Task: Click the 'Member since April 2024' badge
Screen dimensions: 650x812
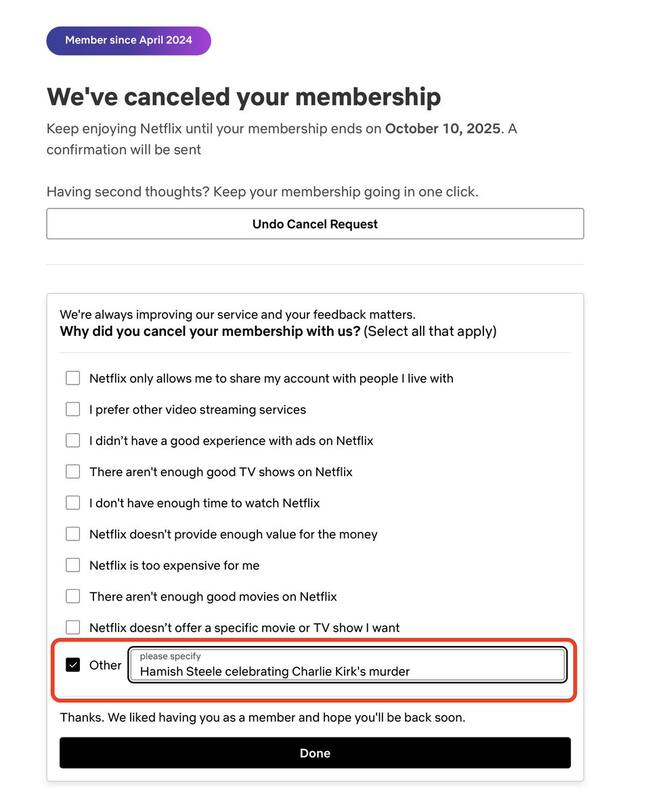Action: [128, 41]
